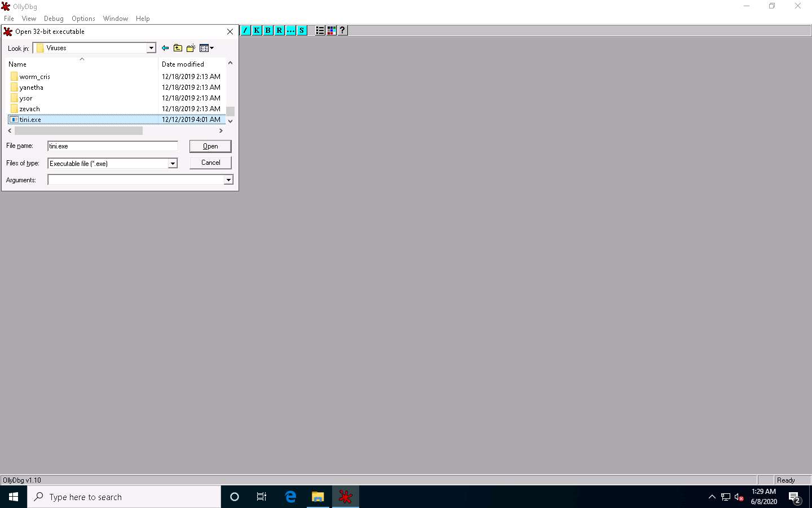Click the horizontal scrollbar thumb in file list

click(78, 130)
